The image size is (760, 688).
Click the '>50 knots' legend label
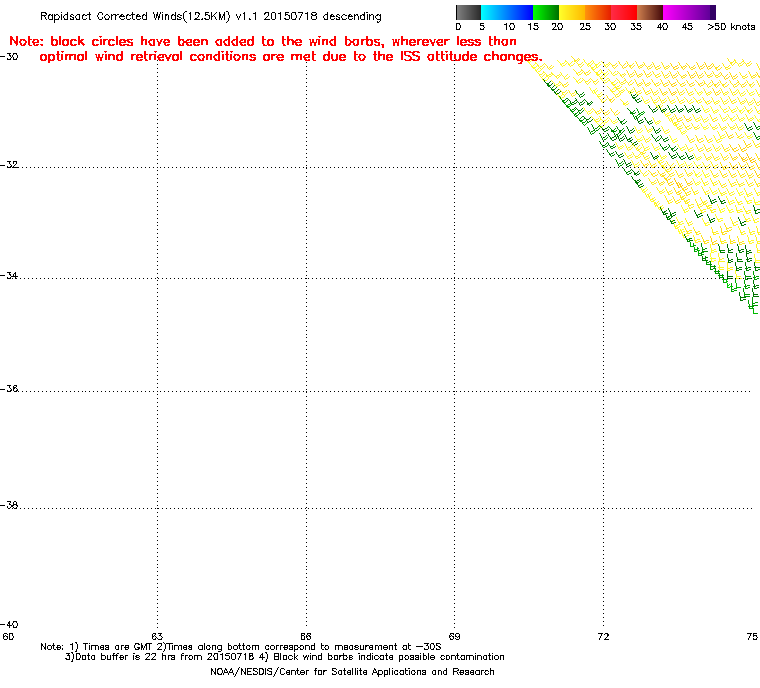[x=731, y=27]
